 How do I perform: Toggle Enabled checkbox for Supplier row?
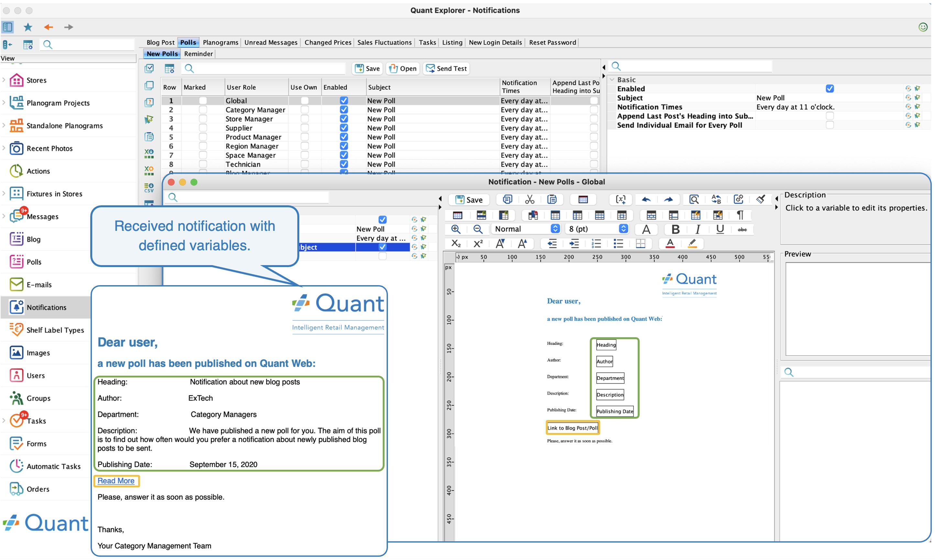click(x=344, y=128)
